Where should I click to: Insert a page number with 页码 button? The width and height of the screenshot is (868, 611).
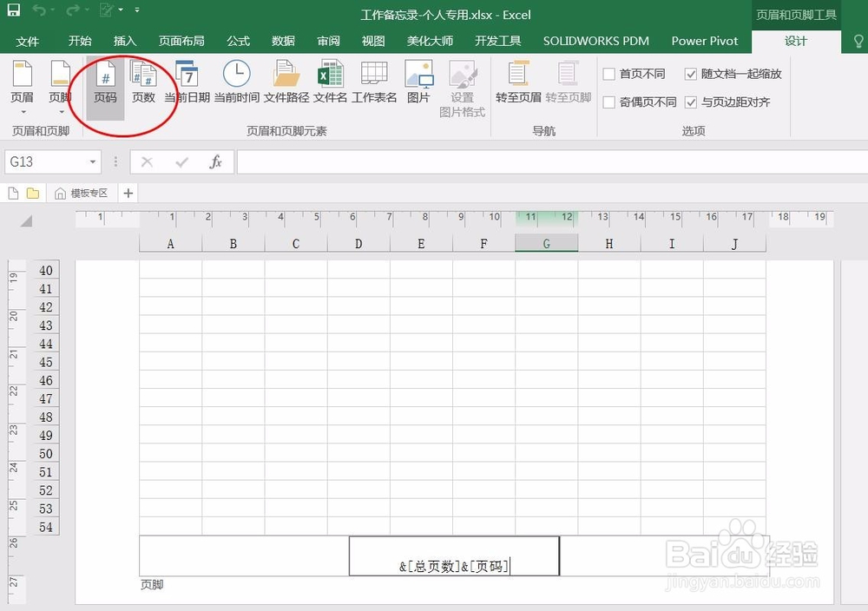[x=104, y=82]
